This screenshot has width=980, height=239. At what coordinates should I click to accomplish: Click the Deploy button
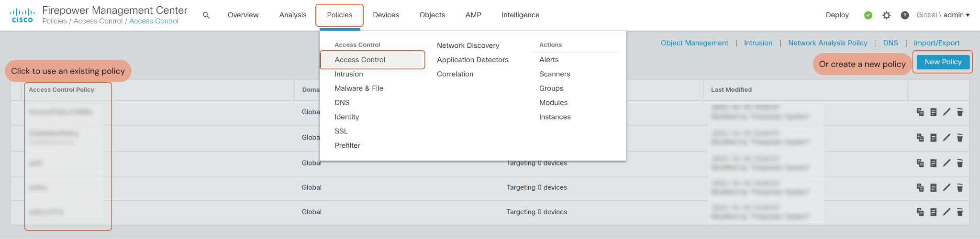click(837, 15)
